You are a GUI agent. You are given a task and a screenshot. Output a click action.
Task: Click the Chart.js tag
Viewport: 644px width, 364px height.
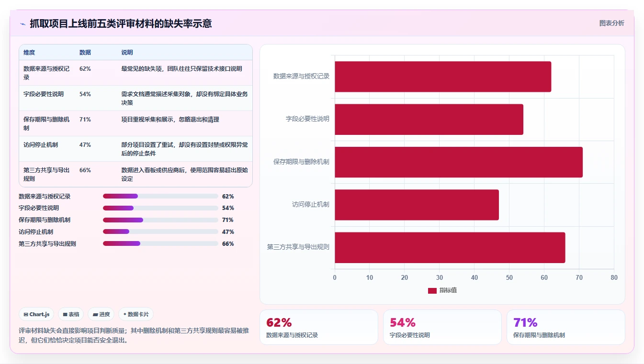click(36, 314)
